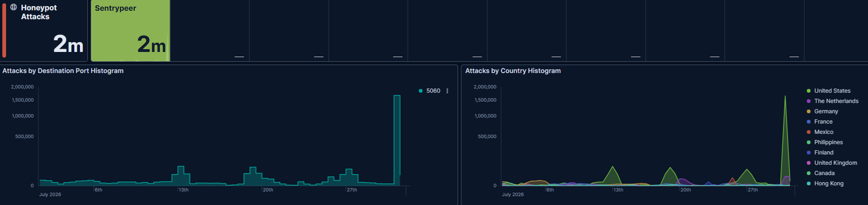Image resolution: width=868 pixels, height=205 pixels.
Task: Click the Philippines legend color dot
Action: [x=809, y=142]
